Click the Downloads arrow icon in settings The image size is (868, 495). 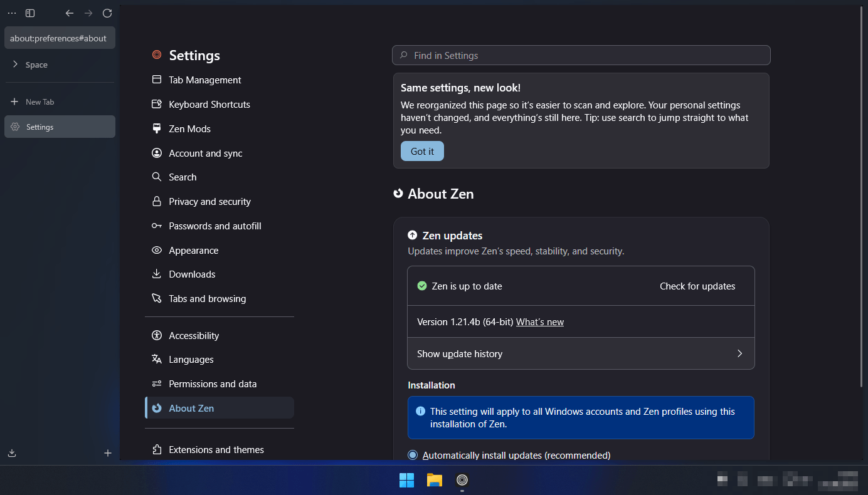tap(157, 274)
